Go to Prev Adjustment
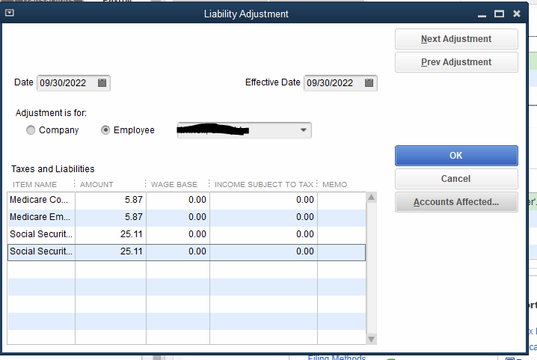537x360 pixels. (456, 62)
